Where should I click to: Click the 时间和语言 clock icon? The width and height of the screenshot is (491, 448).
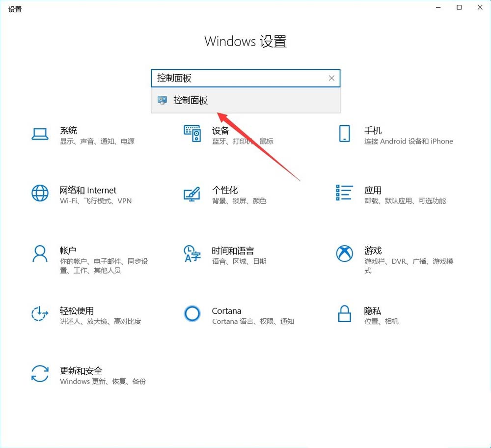point(192,253)
